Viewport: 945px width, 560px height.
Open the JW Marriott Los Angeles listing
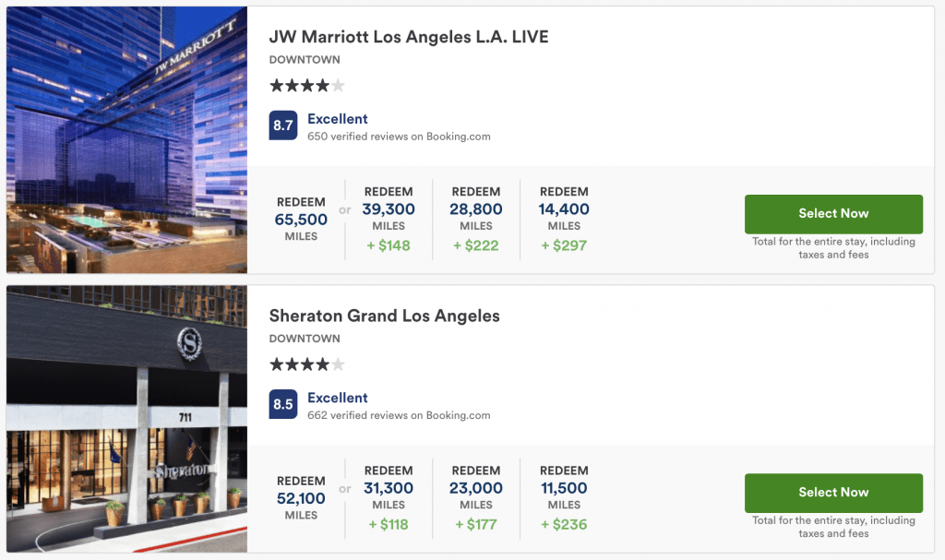410,37
